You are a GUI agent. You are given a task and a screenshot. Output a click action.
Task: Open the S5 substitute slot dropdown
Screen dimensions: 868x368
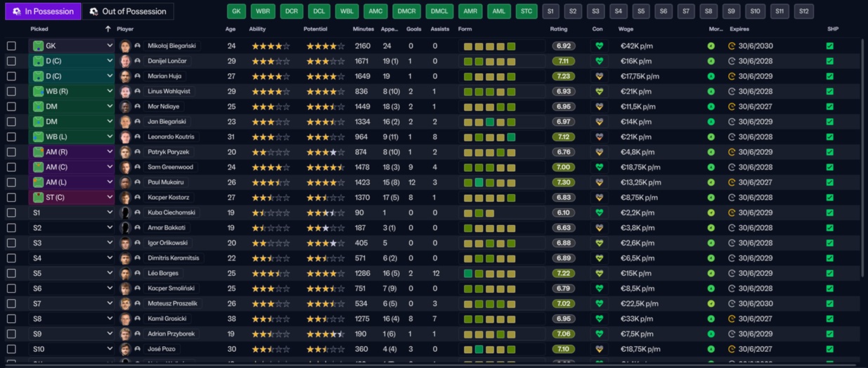(x=110, y=273)
